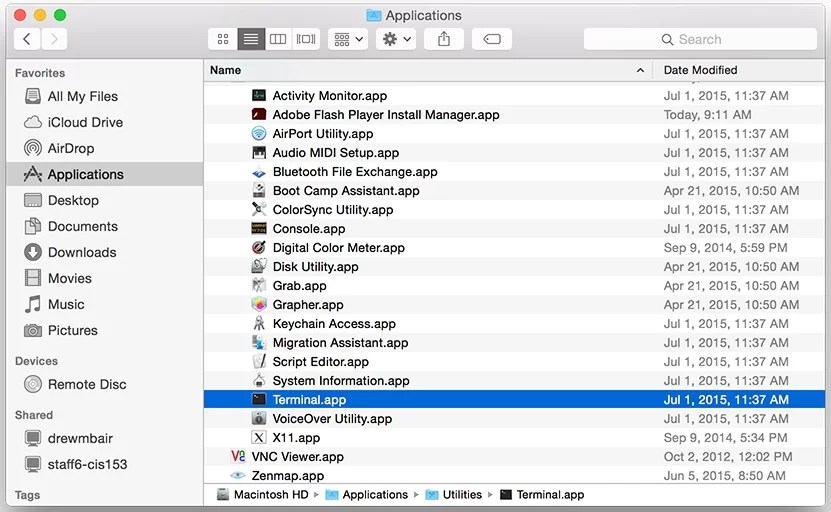831x512 pixels.
Task: Click the Migration Assistant icon
Action: pyautogui.click(x=259, y=342)
